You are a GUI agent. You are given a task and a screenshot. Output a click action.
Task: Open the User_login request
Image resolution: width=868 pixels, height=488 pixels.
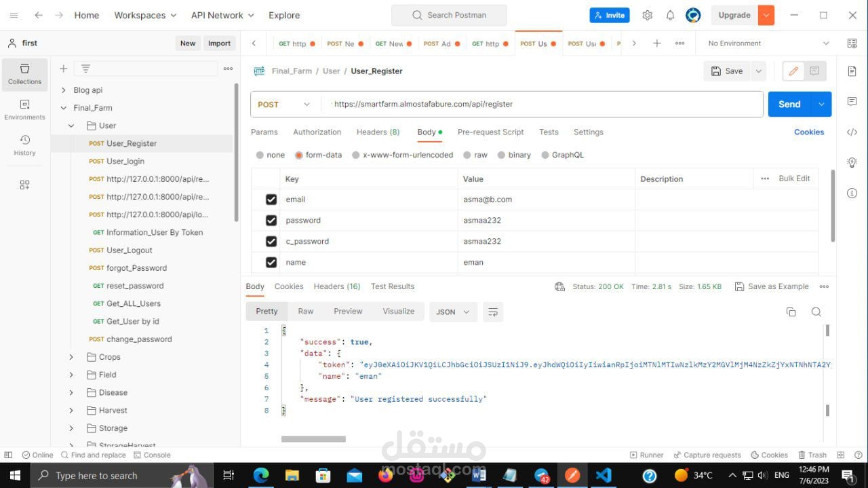coord(125,162)
